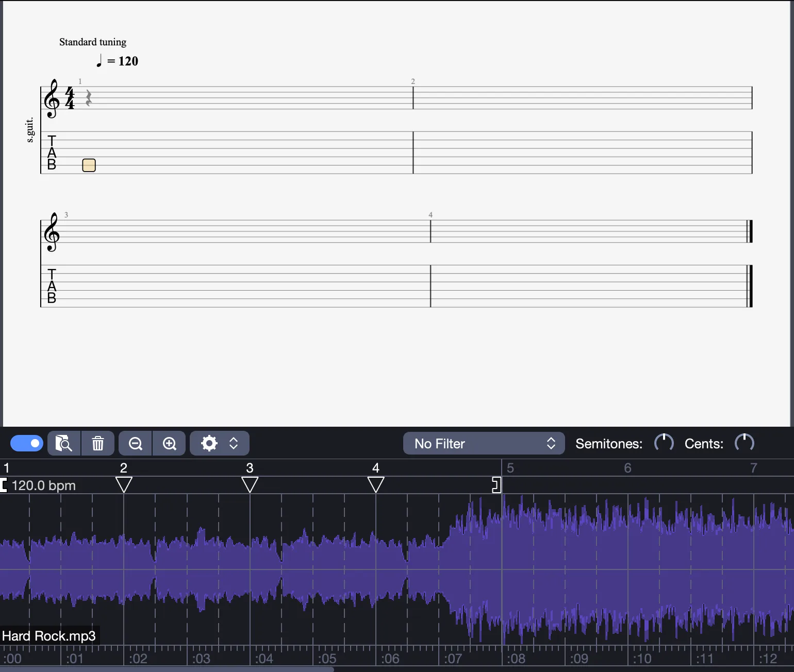Click the TAB clef on first system
This screenshot has height=672, width=794.
click(x=52, y=153)
